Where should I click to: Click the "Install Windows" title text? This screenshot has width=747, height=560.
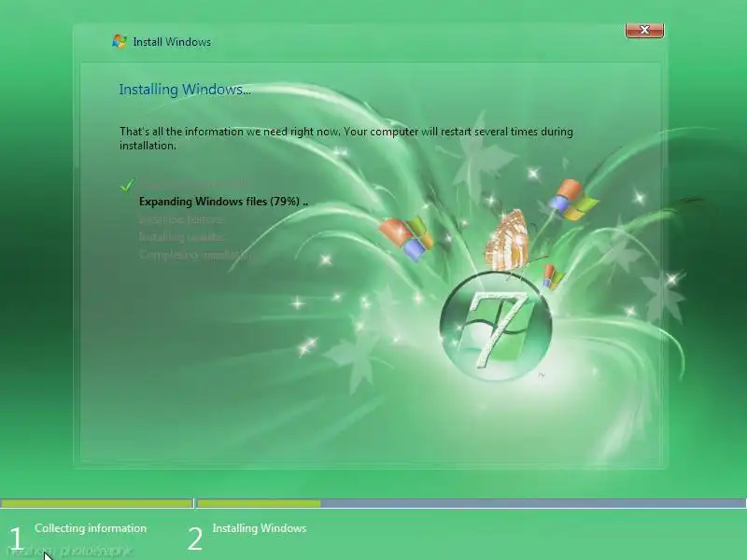(172, 42)
